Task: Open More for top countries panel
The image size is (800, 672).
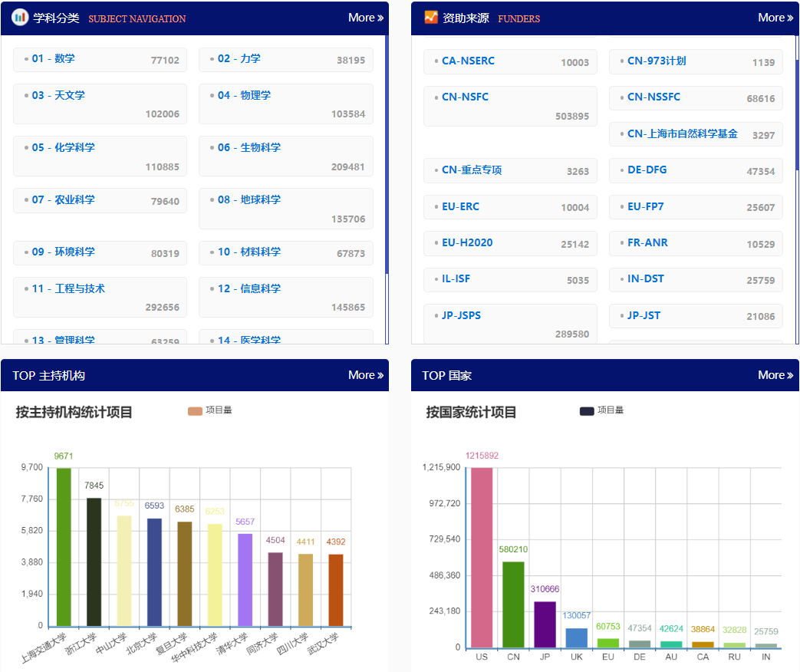Action: [775, 375]
